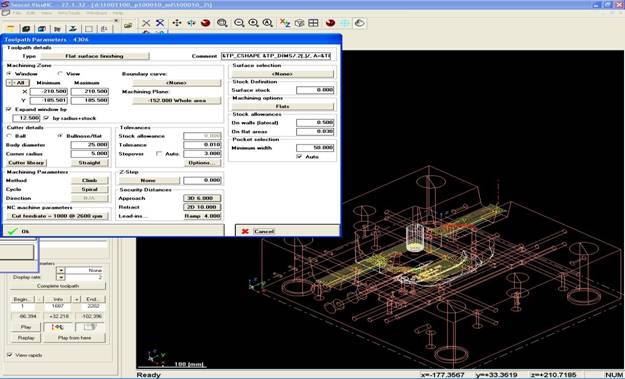Open the Boundary curve None selector

pyautogui.click(x=177, y=82)
